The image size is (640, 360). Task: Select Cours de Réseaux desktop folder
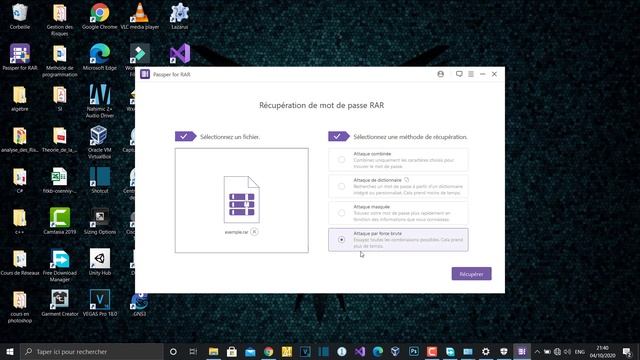[x=20, y=262]
